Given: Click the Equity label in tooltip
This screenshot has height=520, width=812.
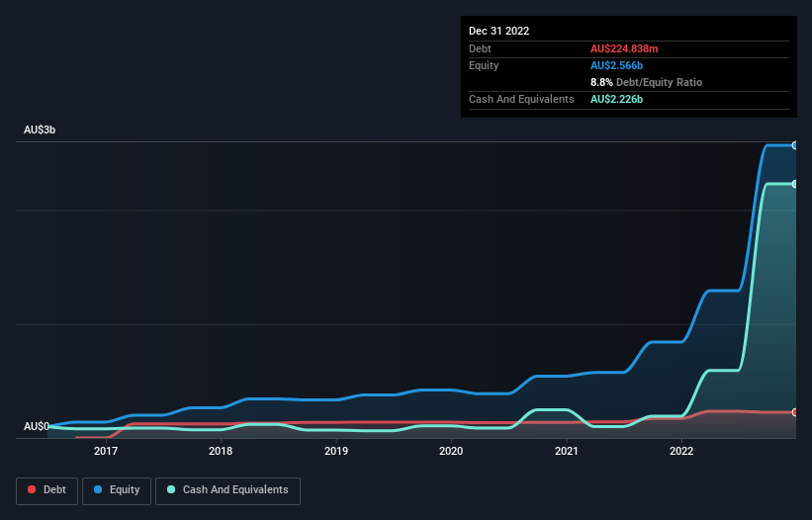Looking at the screenshot, I should (484, 65).
